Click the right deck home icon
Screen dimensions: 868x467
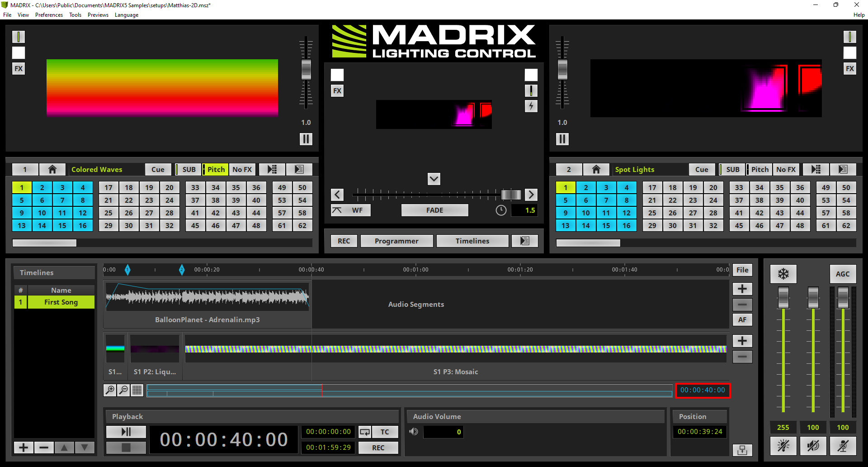pyautogui.click(x=596, y=169)
